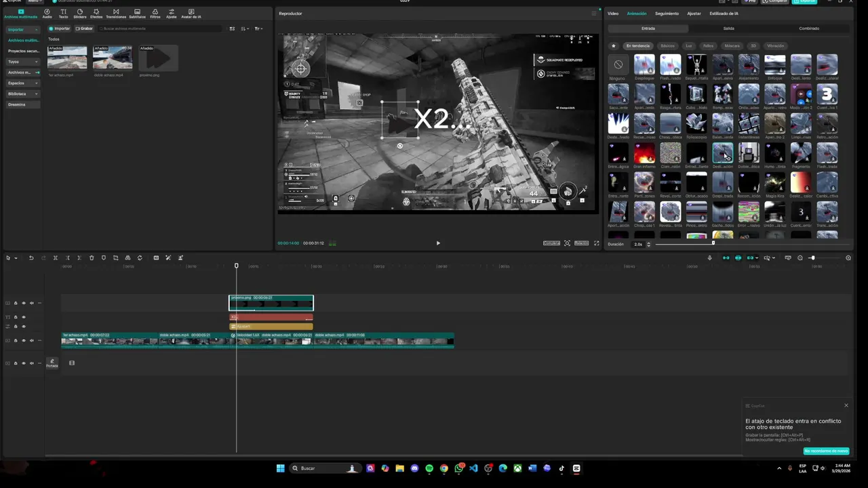Switch to the Vídeo inspector tab
This screenshot has height=488, width=868.
pos(613,14)
